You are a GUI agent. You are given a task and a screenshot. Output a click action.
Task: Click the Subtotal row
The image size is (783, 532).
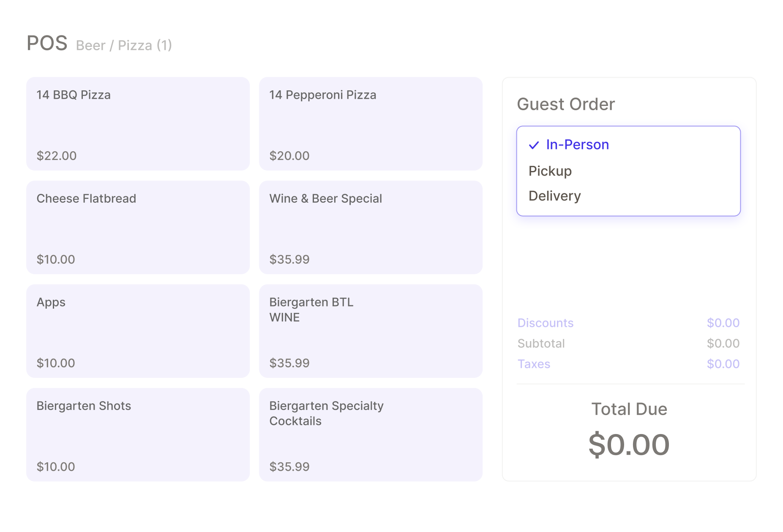pos(541,344)
